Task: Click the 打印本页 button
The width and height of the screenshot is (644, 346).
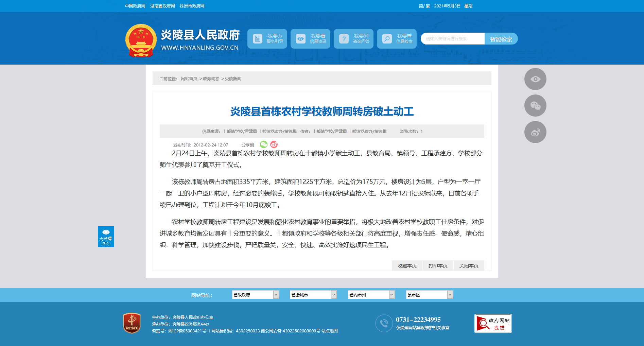Action: coord(438,266)
